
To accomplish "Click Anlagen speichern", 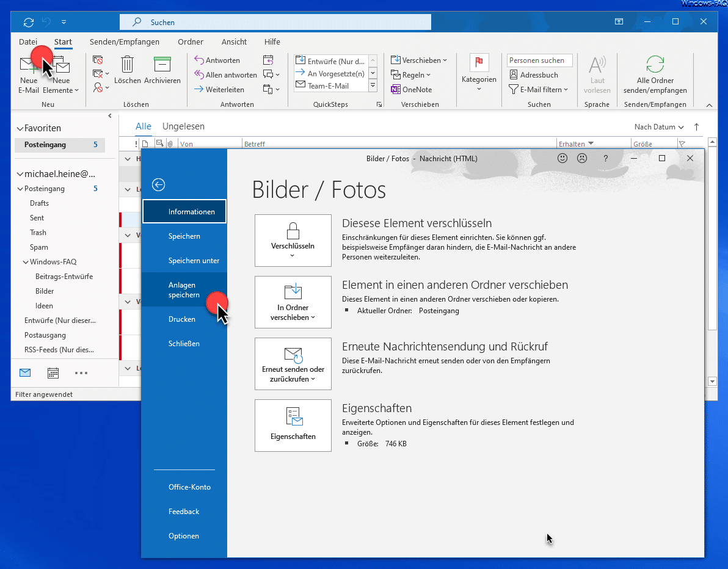I will tap(184, 289).
